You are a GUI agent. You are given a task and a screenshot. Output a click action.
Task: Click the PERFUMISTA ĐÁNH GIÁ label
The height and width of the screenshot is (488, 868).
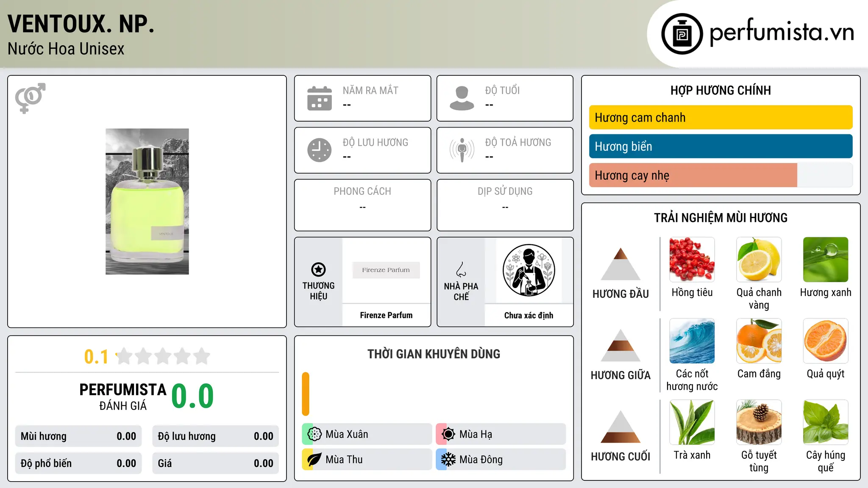coord(123,396)
